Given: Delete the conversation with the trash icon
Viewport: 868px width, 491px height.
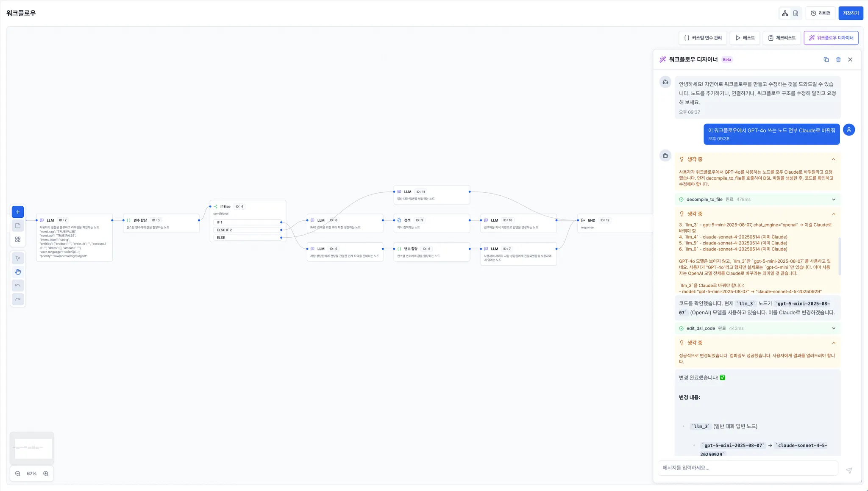Looking at the screenshot, I should pyautogui.click(x=838, y=60).
